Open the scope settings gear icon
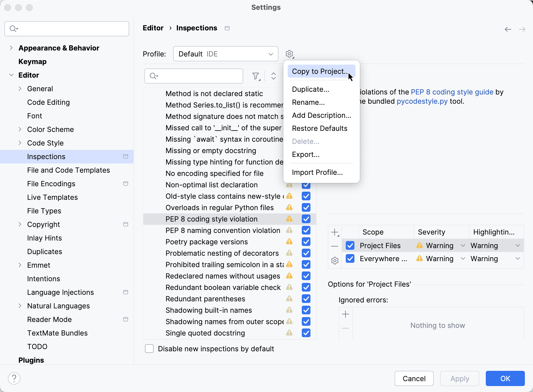Image resolution: width=533 pixels, height=392 pixels. (x=335, y=261)
